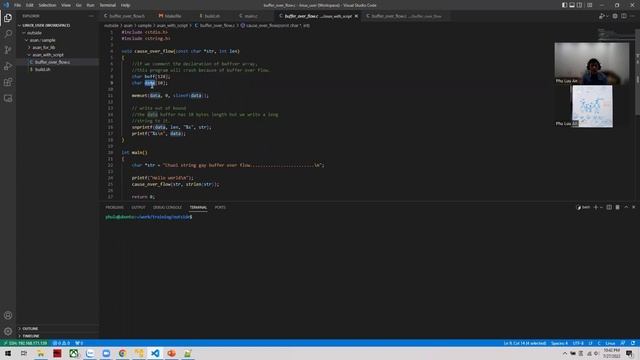Image resolution: width=640 pixels, height=360 pixels.
Task: Switch to the Makefile editor tab
Action: tap(173, 16)
